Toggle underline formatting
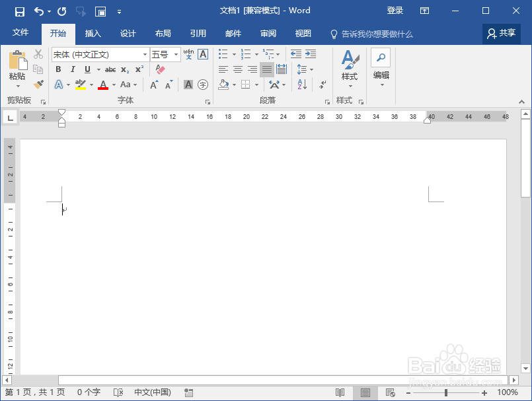The image size is (532, 401). (87, 69)
